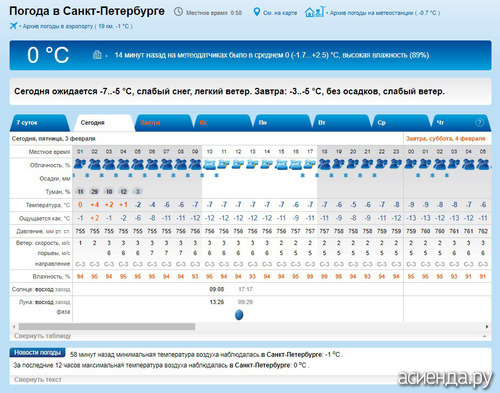The width and height of the screenshot is (500, 393).
Task: Click the sensor building icon in blue banner
Action: coord(97,54)
